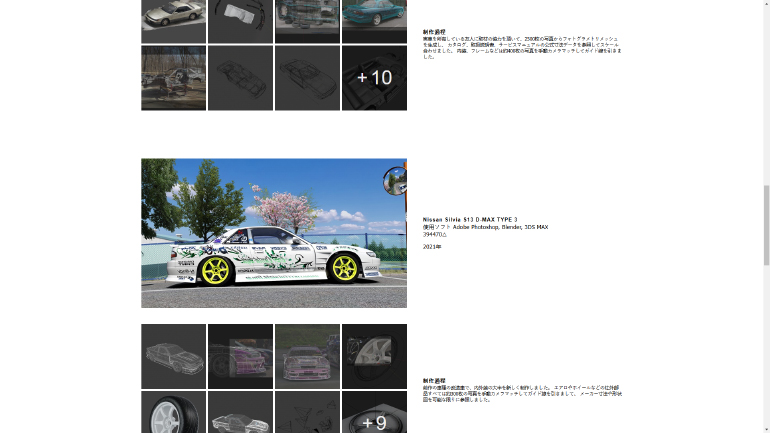This screenshot has height=433, width=770.
Task: Open the dark car body outline thumbnail beside +10
Action: point(307,78)
